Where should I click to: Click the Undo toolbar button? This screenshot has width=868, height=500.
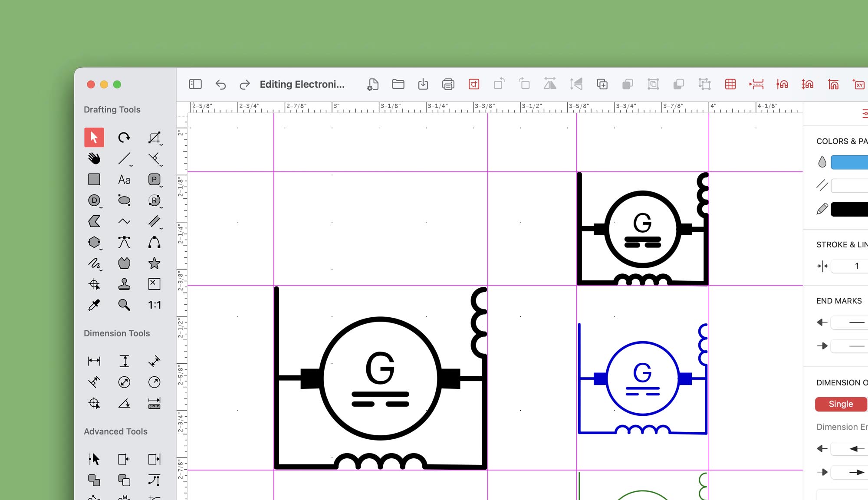[220, 84]
